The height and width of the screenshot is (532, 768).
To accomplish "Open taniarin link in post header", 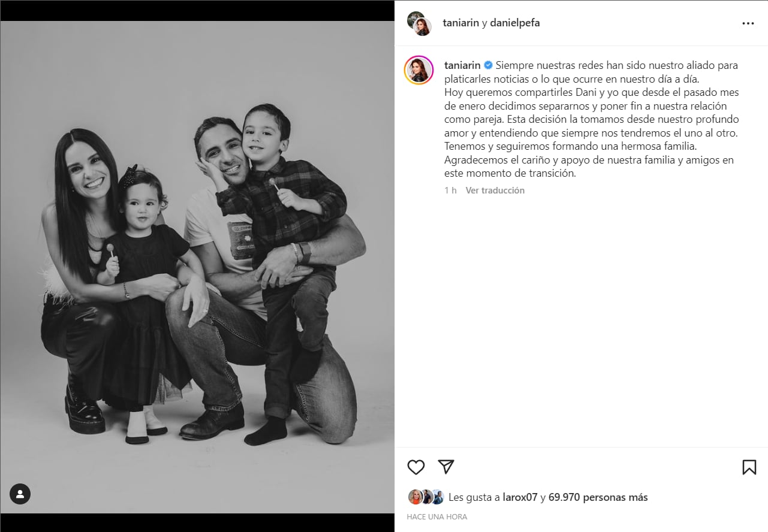I will pos(461,23).
